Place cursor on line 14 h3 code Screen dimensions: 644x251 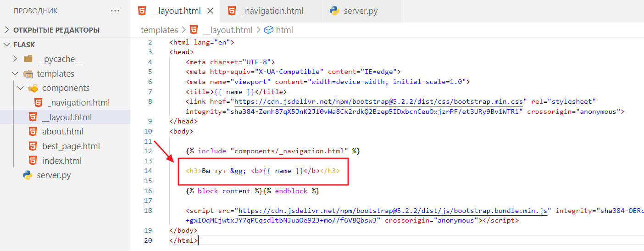[x=263, y=171]
